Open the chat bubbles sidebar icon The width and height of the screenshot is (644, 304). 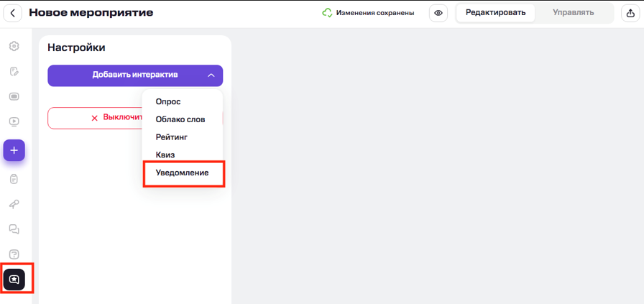[14, 229]
